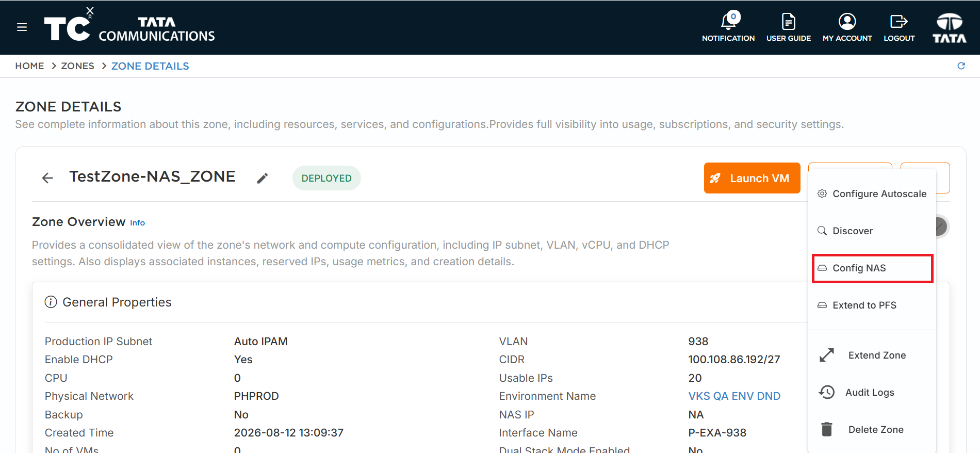Click the Tata Communications TCx logo
The image size is (980, 453).
[x=129, y=25]
